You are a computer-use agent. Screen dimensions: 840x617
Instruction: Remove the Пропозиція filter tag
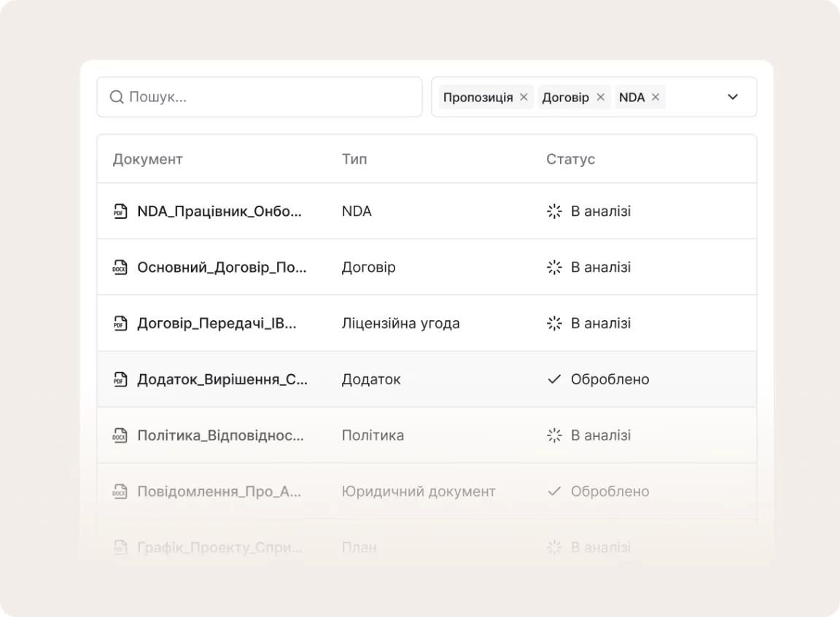point(524,97)
